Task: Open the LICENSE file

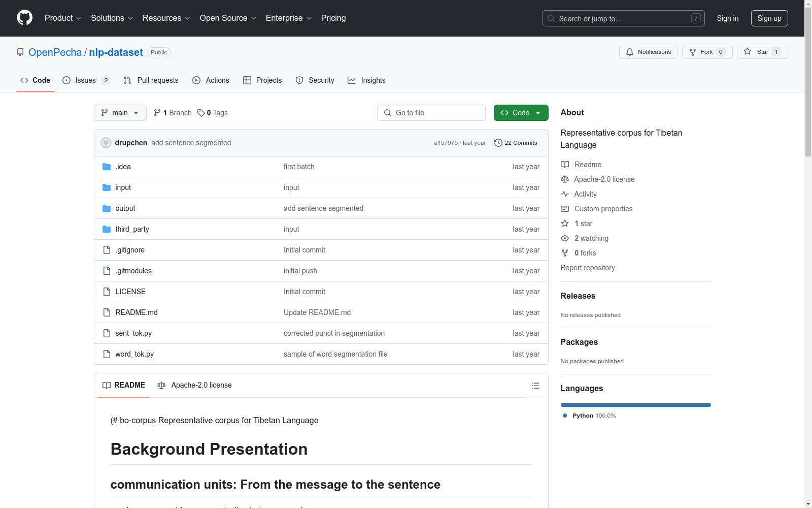Action: coord(130,292)
